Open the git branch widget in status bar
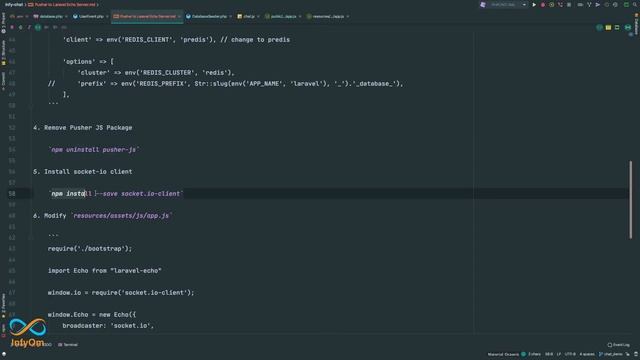Image resolution: width=640 pixels, height=360 pixels. coord(611,354)
